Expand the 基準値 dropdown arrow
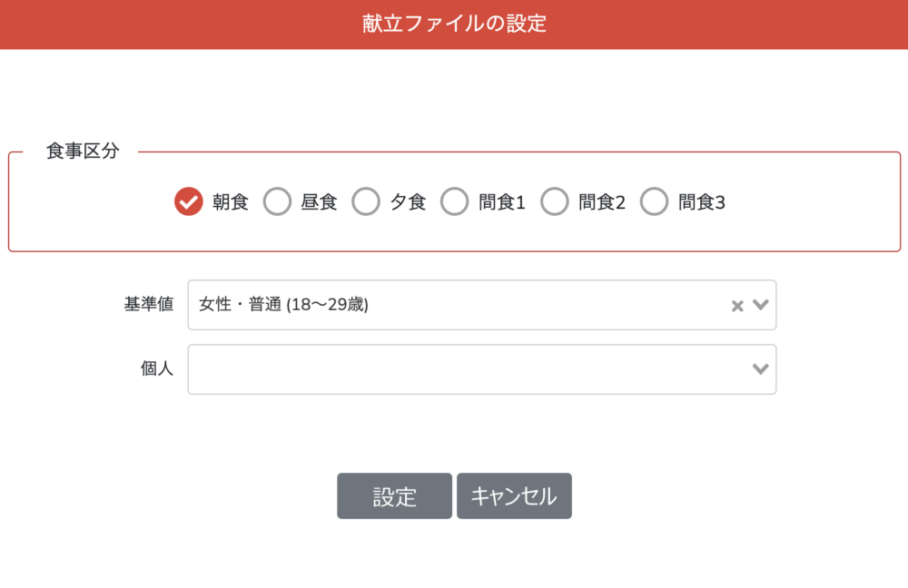The height and width of the screenshot is (588, 908). (761, 305)
